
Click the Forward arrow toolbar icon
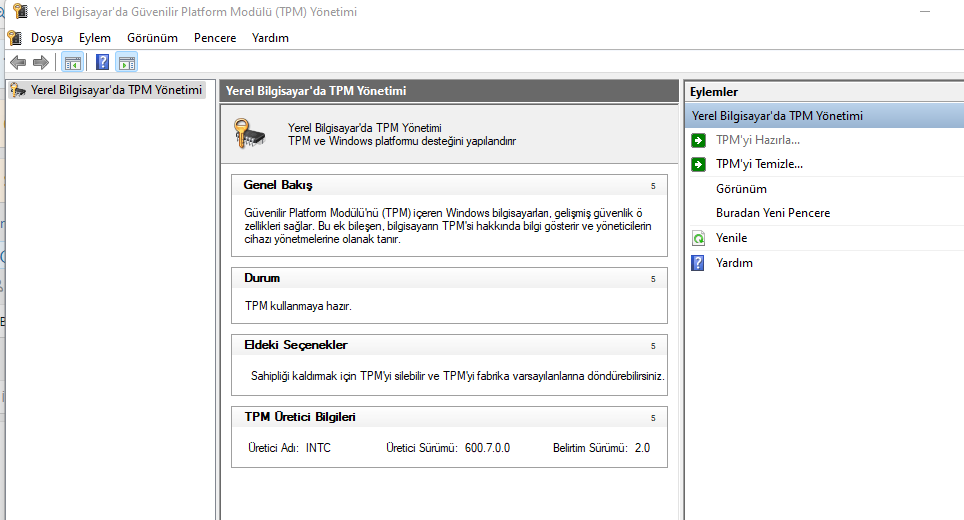tap(41, 62)
